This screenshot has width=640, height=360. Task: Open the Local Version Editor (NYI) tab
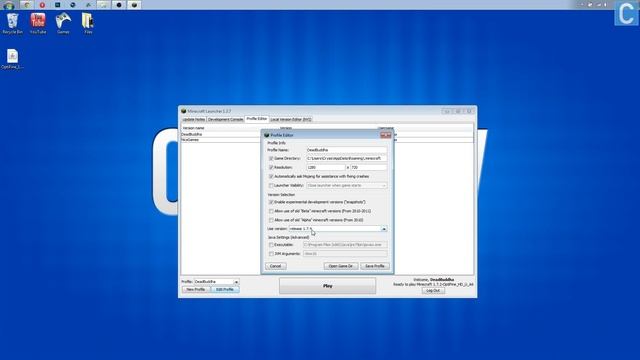[291, 120]
